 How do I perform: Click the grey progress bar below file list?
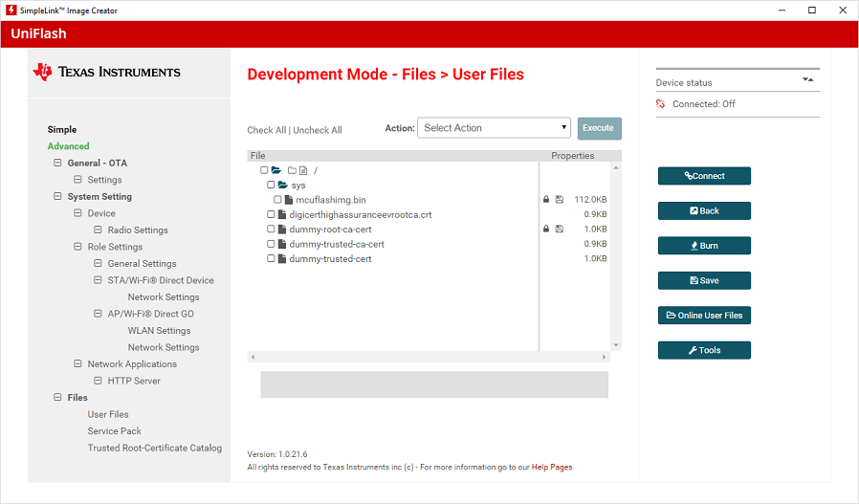[434, 384]
